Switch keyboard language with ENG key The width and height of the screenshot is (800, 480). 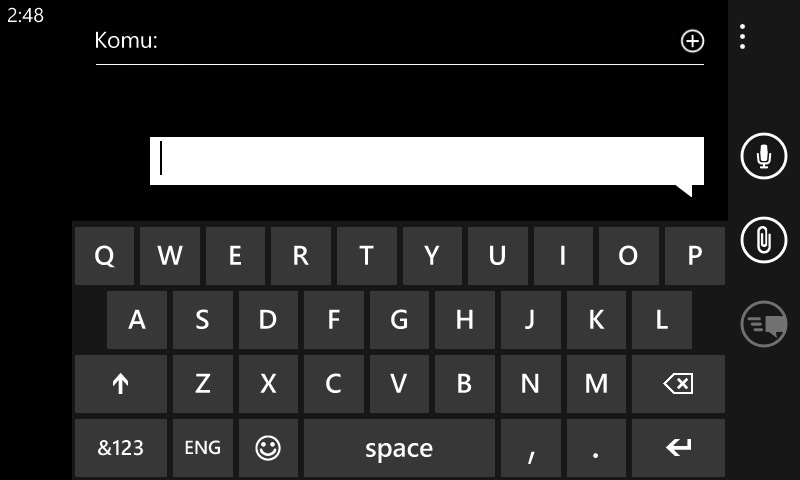[x=203, y=448]
